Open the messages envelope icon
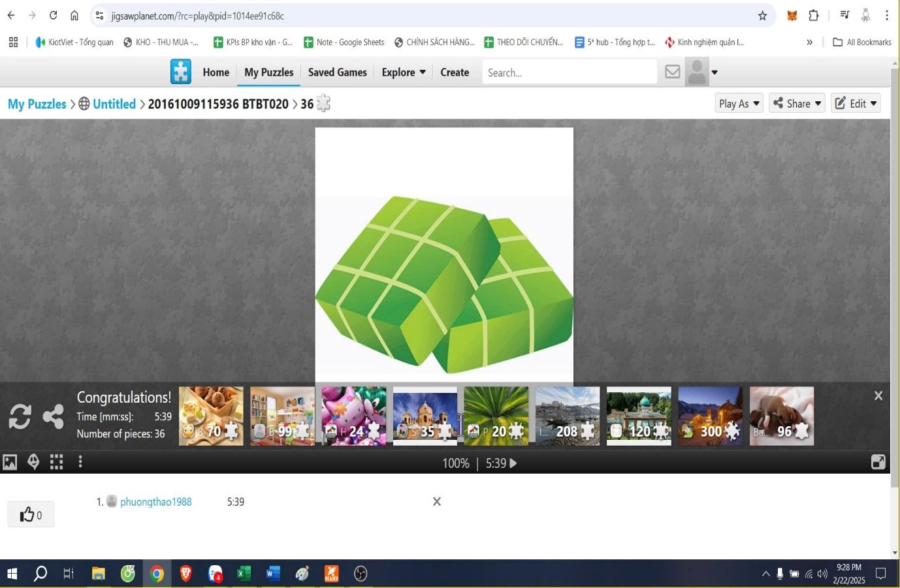900x588 pixels. [x=672, y=72]
